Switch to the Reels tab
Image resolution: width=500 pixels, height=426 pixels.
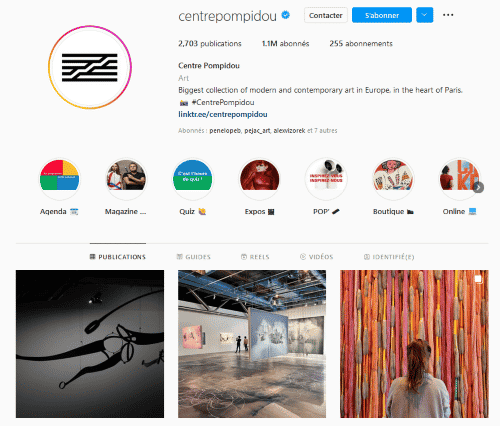click(255, 257)
